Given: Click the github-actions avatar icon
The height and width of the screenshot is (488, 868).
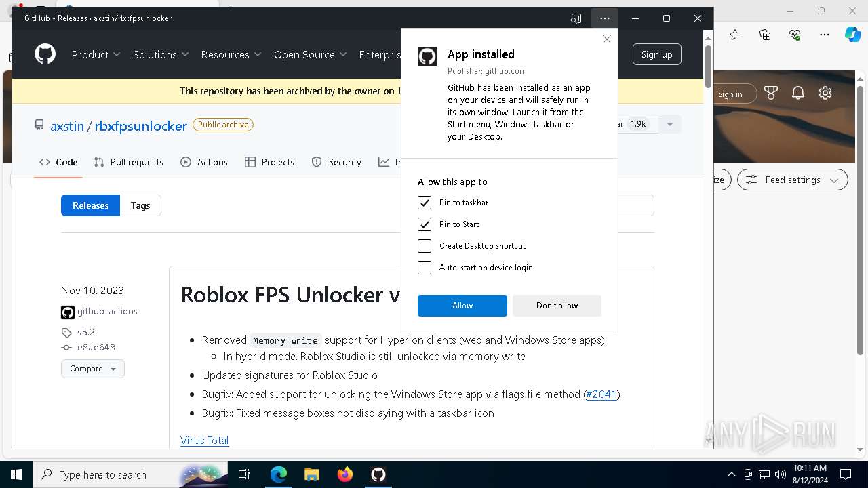Looking at the screenshot, I should pos(68,312).
